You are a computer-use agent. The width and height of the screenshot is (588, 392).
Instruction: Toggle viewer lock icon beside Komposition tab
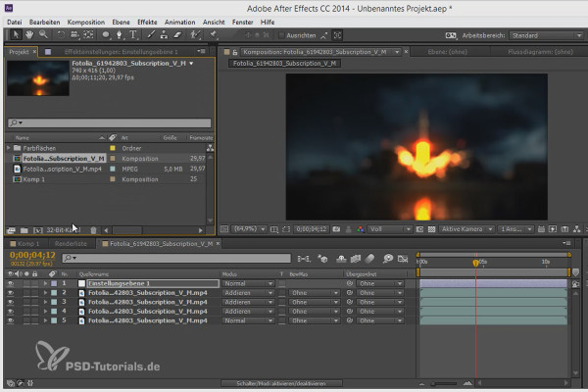click(235, 52)
